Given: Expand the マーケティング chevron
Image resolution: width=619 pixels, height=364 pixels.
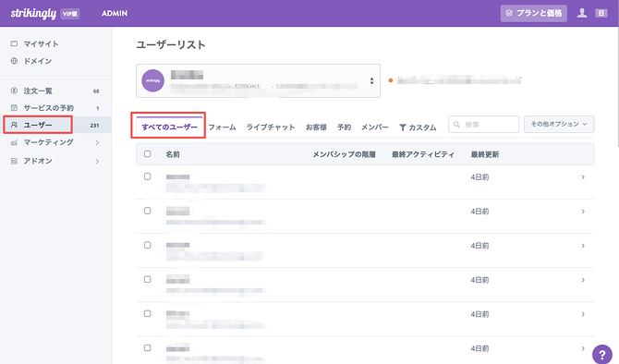Looking at the screenshot, I should [x=97, y=142].
